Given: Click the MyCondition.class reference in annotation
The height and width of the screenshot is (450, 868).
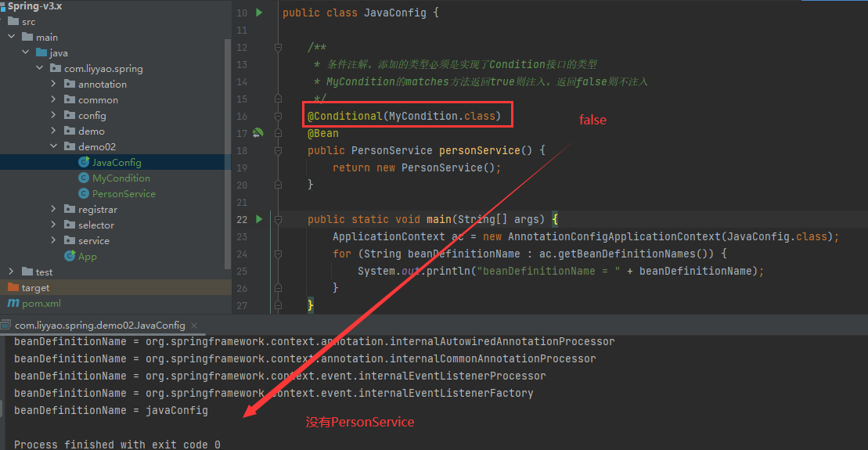Looking at the screenshot, I should [x=441, y=116].
